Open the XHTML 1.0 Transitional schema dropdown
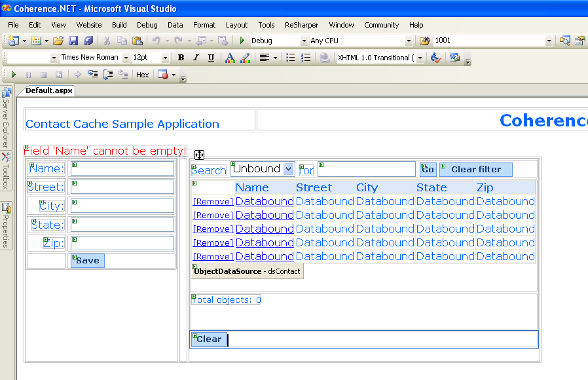The width and height of the screenshot is (588, 380). pyautogui.click(x=420, y=58)
